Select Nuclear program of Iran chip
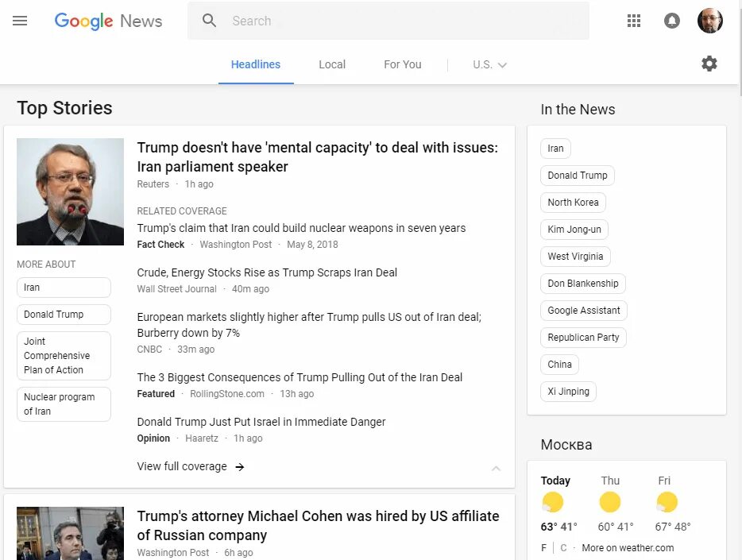The height and width of the screenshot is (560, 742). [64, 404]
